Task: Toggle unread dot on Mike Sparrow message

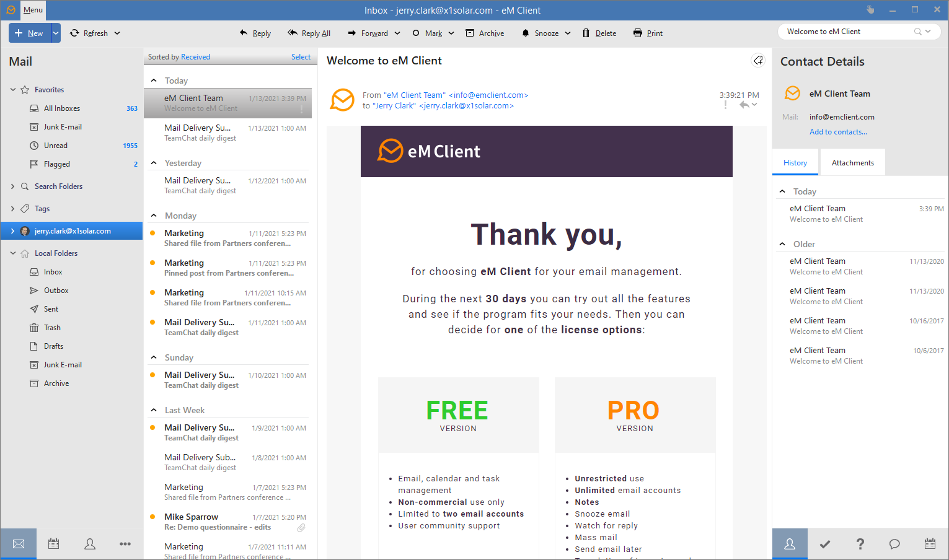Action: coord(152,517)
